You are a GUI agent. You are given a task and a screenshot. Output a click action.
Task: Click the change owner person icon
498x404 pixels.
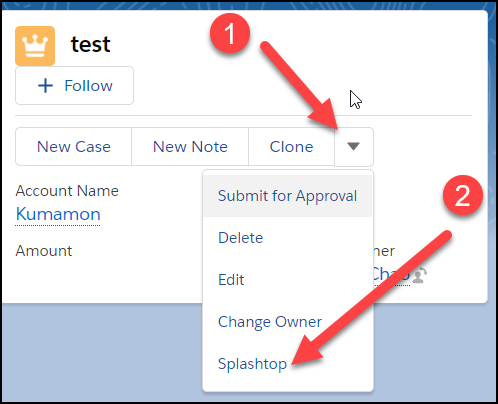(420, 275)
